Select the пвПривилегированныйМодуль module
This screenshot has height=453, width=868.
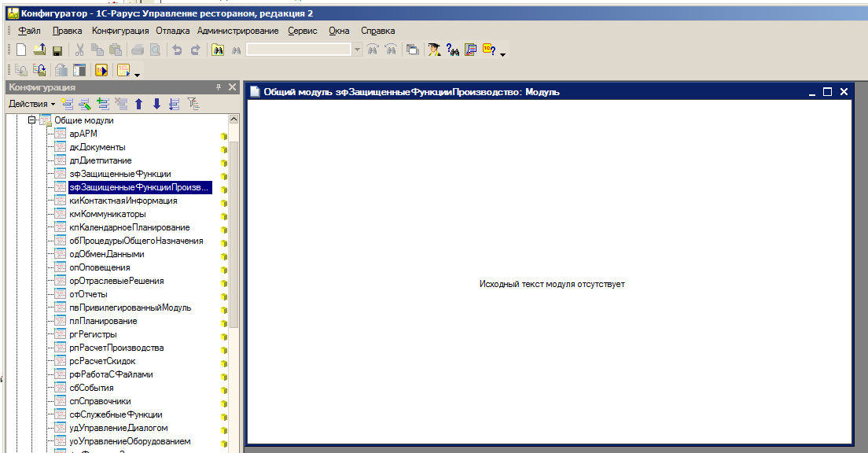point(130,308)
